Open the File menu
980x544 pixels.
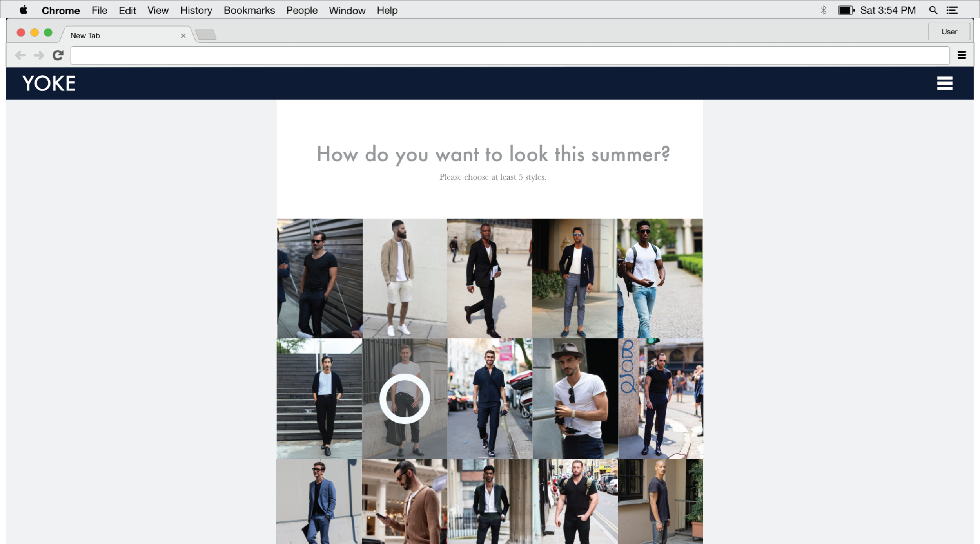click(100, 11)
